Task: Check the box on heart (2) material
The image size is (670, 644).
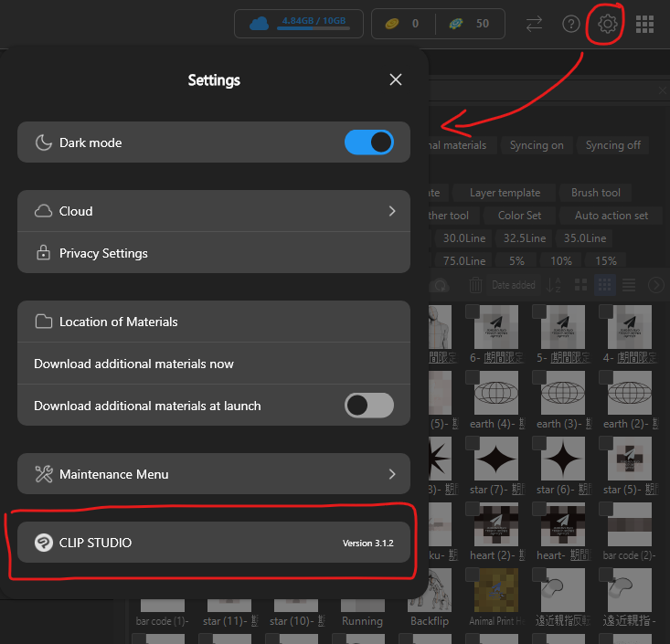Action: pos(473,509)
